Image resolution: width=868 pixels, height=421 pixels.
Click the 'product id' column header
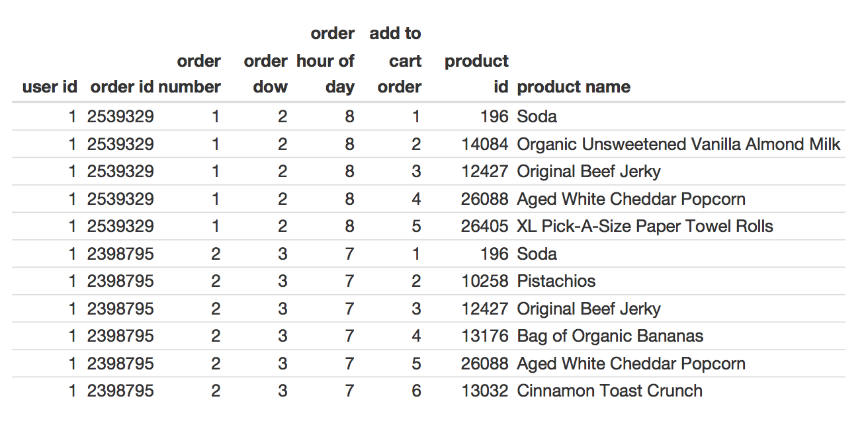click(x=477, y=74)
